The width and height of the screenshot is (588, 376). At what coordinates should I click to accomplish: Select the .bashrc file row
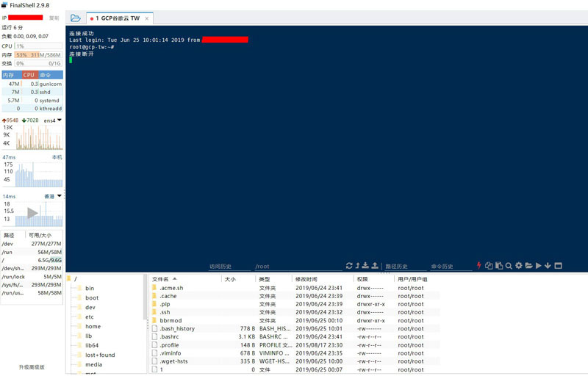(x=295, y=337)
